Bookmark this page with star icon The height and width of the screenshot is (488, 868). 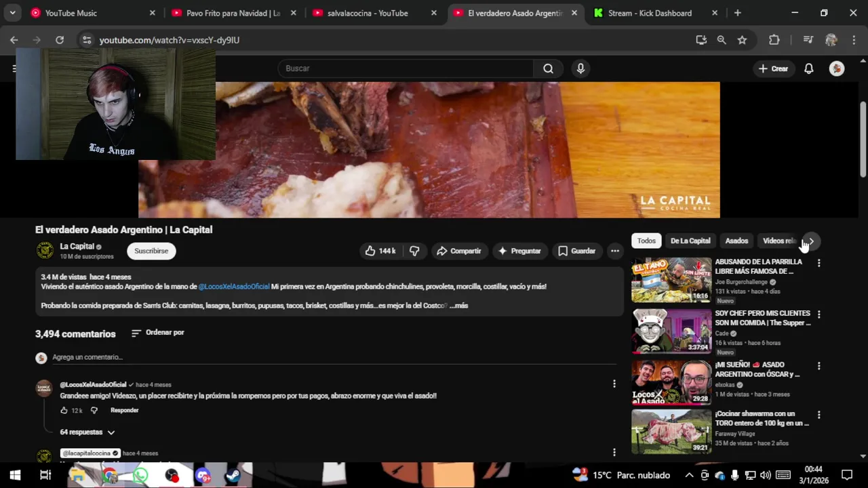742,40
